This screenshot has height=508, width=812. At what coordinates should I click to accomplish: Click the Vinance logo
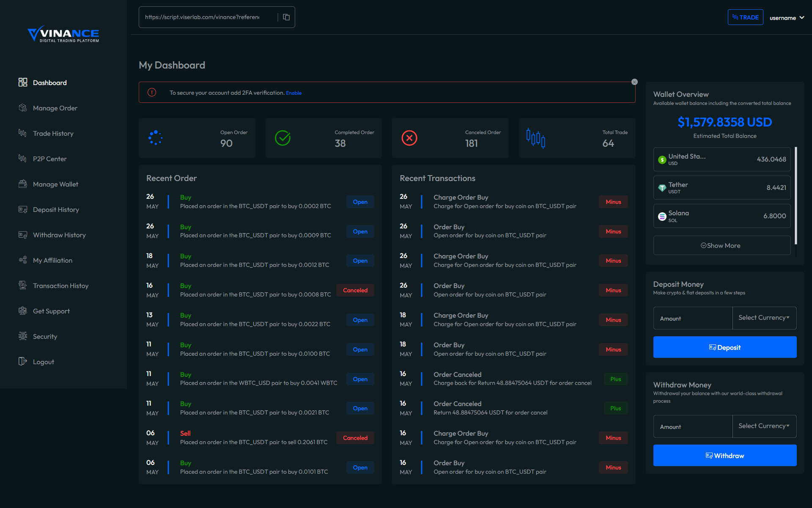point(63,34)
